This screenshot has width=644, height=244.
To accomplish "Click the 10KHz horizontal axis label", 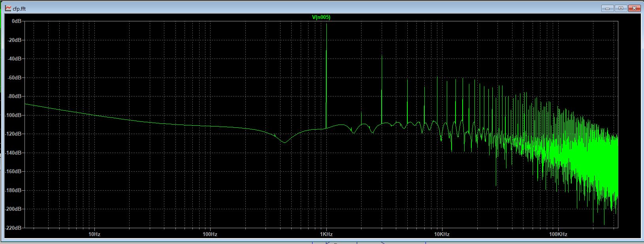I will coord(442,234).
